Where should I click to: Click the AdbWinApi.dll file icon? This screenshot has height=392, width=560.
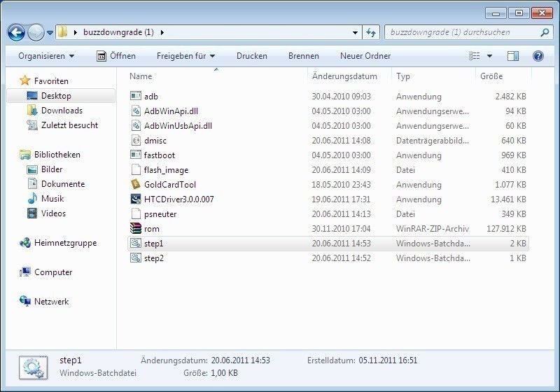pos(136,111)
